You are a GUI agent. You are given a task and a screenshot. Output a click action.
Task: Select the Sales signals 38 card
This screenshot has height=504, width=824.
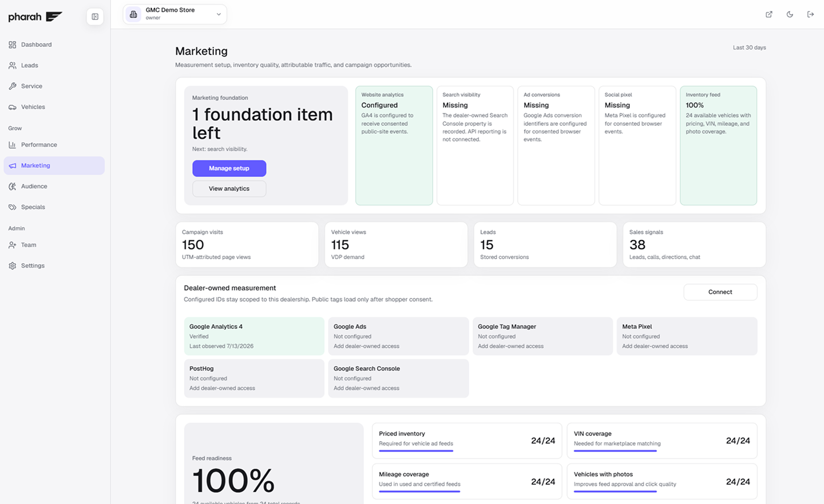[694, 245]
